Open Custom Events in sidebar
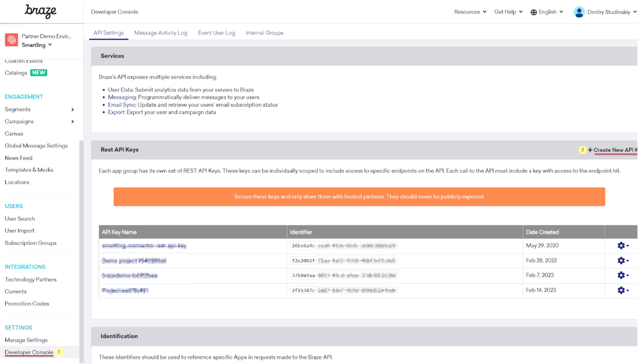Viewport: 638px width, 364px height. click(x=23, y=61)
